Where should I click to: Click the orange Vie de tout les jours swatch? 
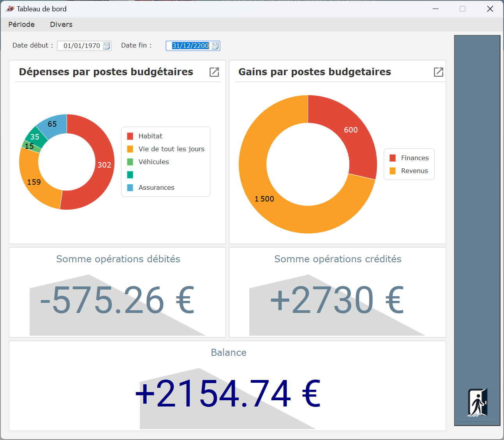click(130, 149)
